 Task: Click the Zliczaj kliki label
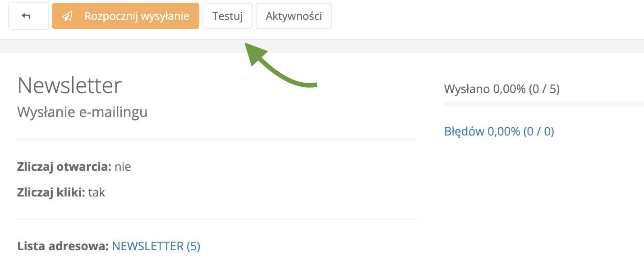pos(51,192)
